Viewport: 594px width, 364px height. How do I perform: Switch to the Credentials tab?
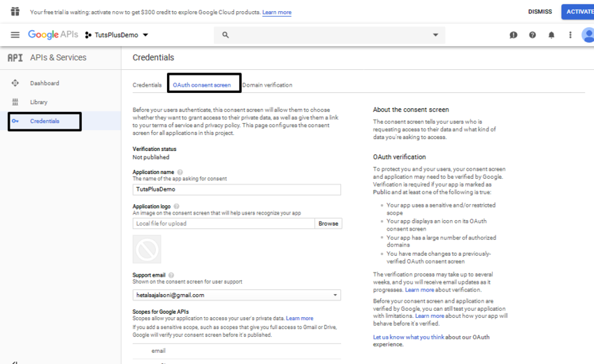(x=147, y=85)
